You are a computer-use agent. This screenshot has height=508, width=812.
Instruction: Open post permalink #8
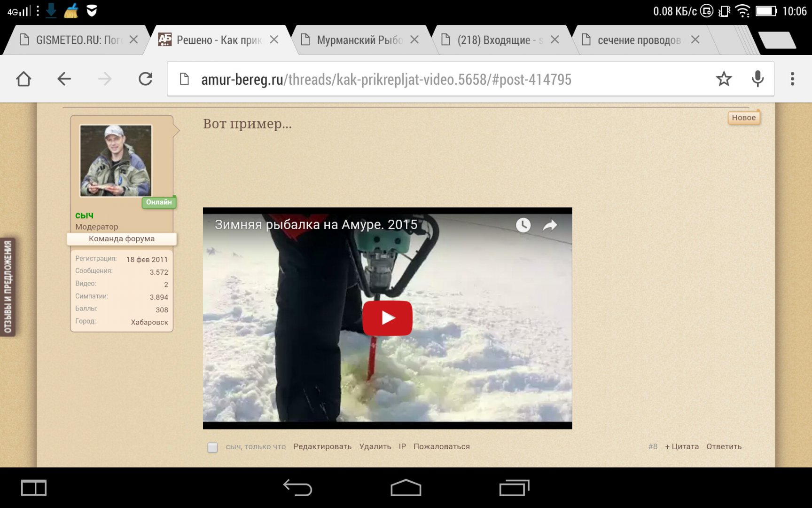(653, 447)
